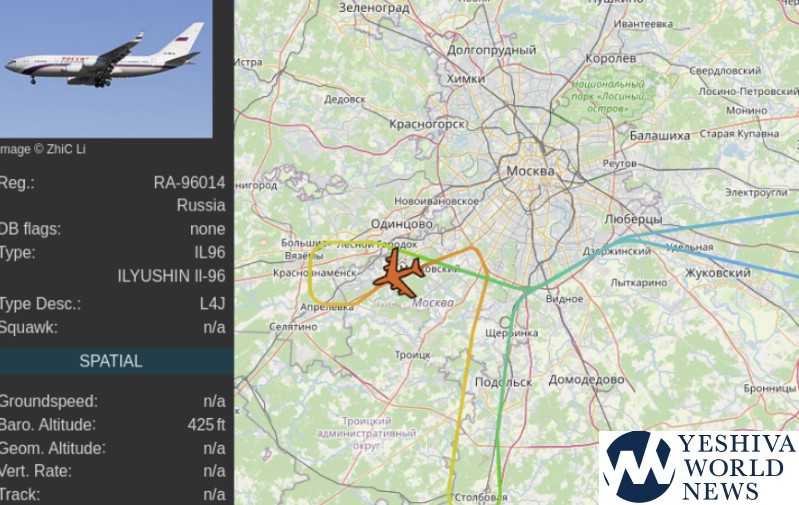Click the orange aircraft icon on map

pos(399,274)
